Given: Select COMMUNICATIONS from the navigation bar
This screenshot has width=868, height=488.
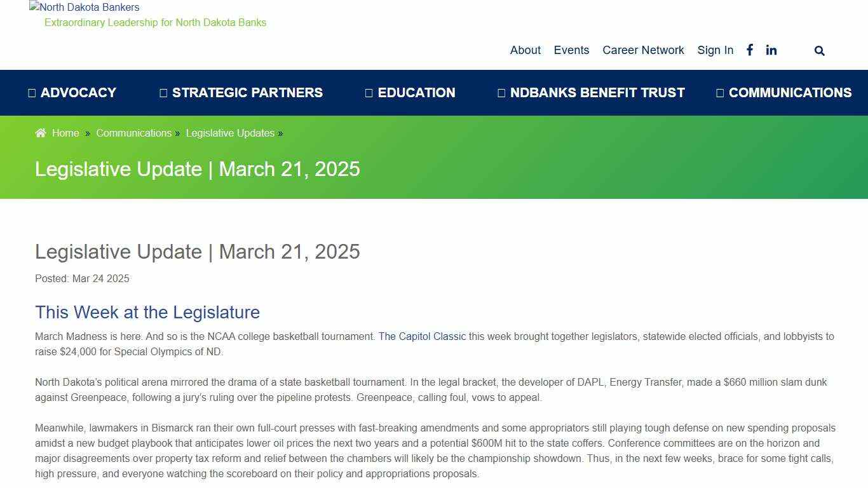Looking at the screenshot, I should pyautogui.click(x=790, y=92).
